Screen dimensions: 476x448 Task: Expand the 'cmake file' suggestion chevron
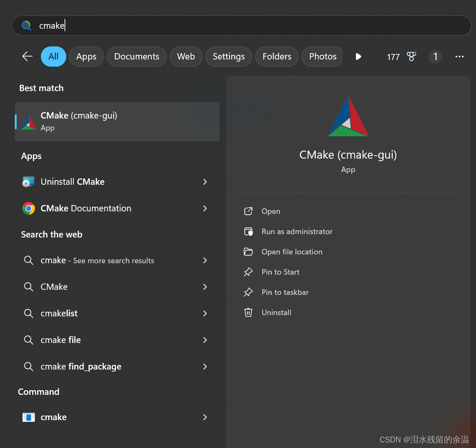click(205, 340)
